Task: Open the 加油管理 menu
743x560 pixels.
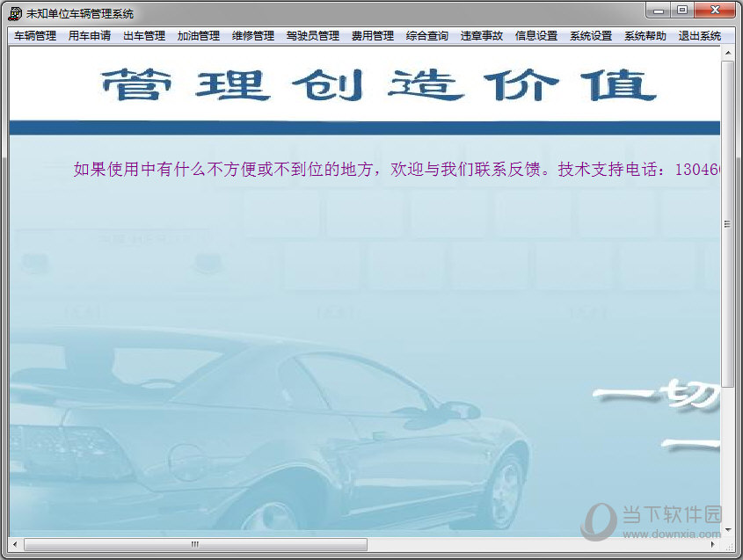Action: click(x=199, y=36)
